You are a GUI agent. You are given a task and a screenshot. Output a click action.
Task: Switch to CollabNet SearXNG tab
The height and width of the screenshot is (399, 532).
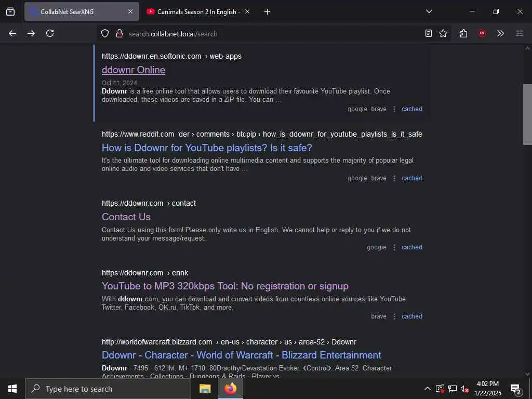point(82,11)
